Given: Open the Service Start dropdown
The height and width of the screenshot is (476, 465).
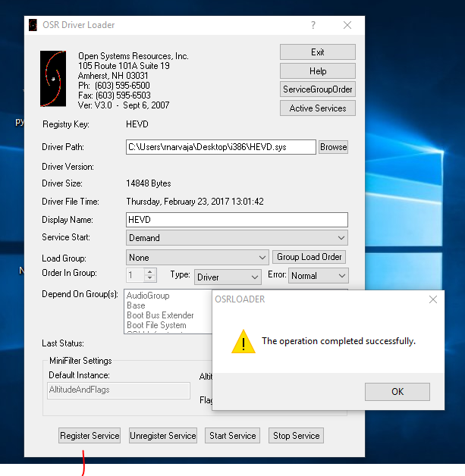Looking at the screenshot, I should tap(237, 238).
